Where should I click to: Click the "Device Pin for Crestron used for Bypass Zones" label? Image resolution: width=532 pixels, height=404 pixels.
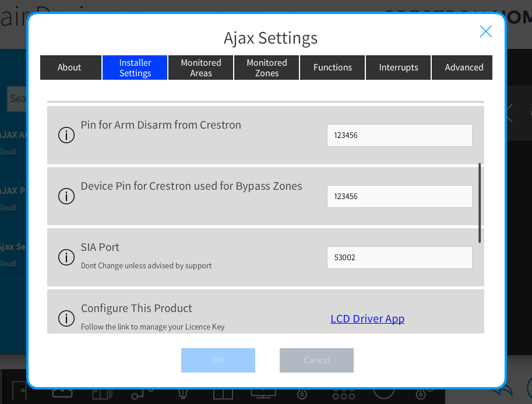point(191,186)
